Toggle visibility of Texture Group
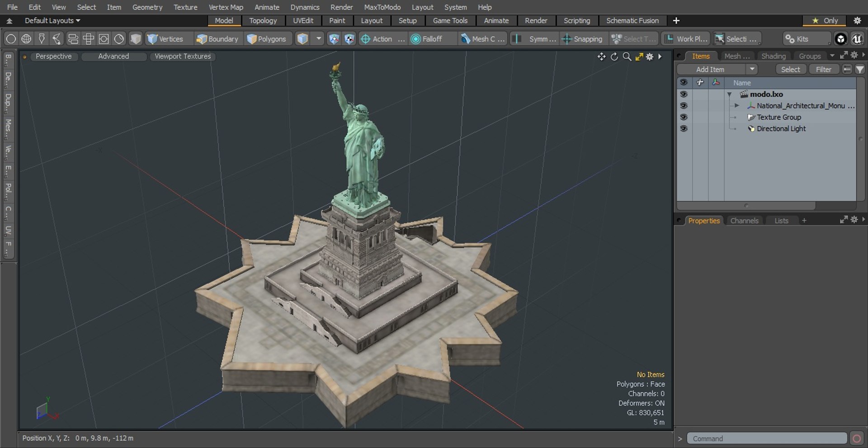868x448 pixels. [684, 117]
